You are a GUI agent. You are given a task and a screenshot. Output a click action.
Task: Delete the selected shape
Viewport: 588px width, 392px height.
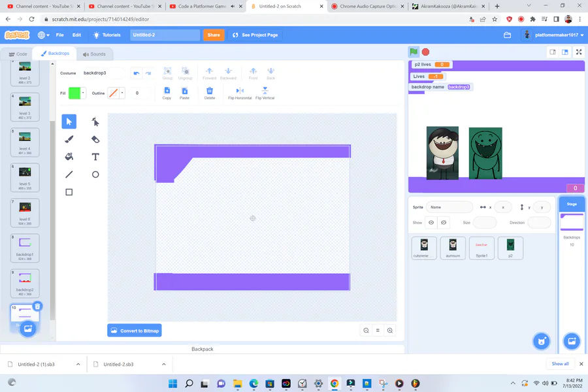coord(210,93)
